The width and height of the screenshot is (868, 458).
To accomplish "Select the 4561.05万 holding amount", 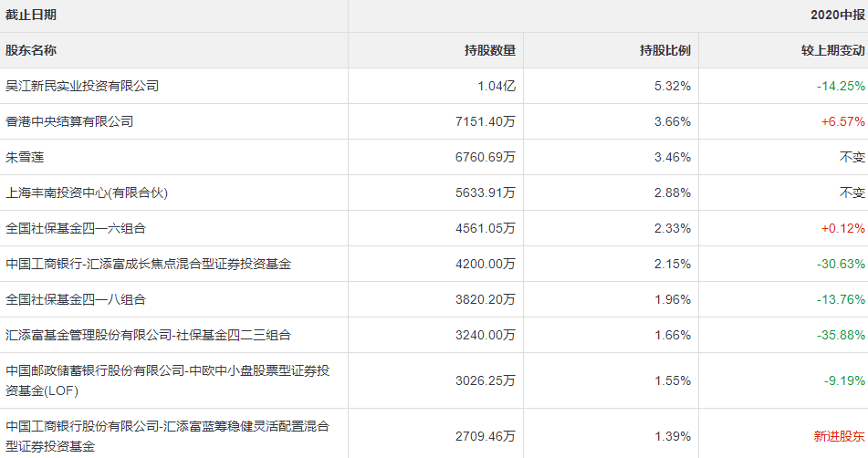I will [486, 228].
